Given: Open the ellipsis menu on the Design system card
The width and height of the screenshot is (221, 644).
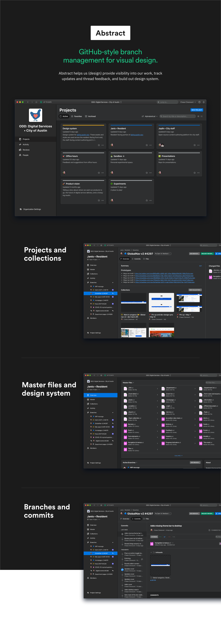Looking at the screenshot, I should pyautogui.click(x=103, y=145).
